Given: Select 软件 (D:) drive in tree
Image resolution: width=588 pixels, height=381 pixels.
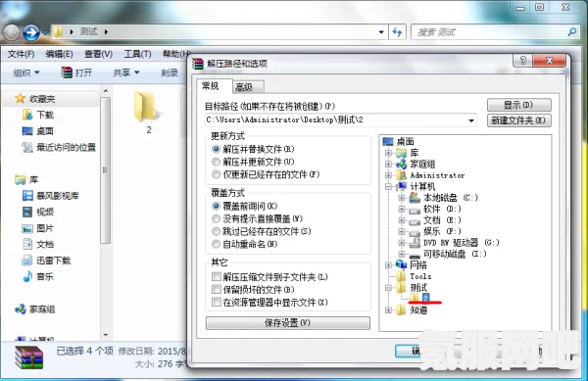Looking at the screenshot, I should (x=442, y=209).
